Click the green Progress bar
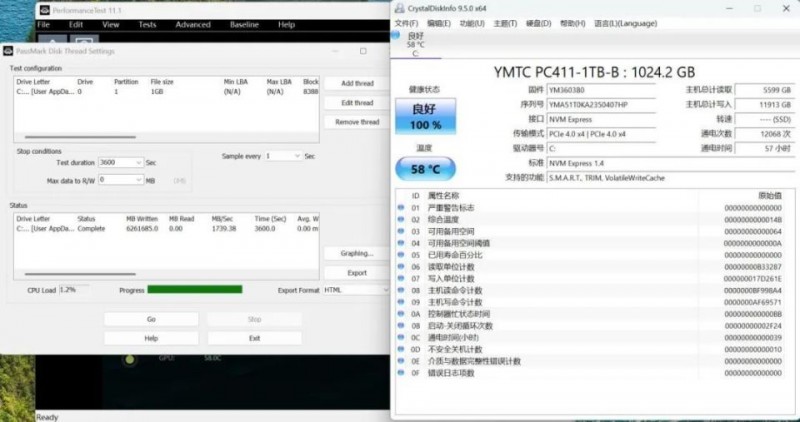Screen dimensions: 800x422 pyautogui.click(x=194, y=290)
